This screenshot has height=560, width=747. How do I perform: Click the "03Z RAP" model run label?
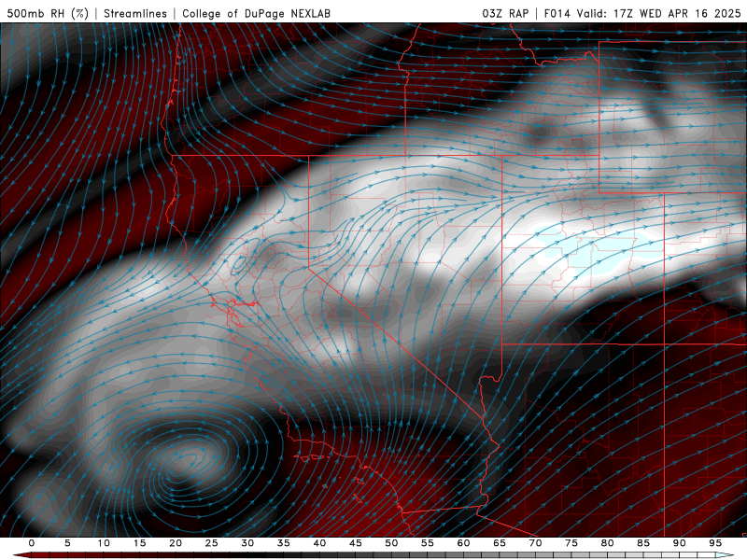tap(505, 13)
